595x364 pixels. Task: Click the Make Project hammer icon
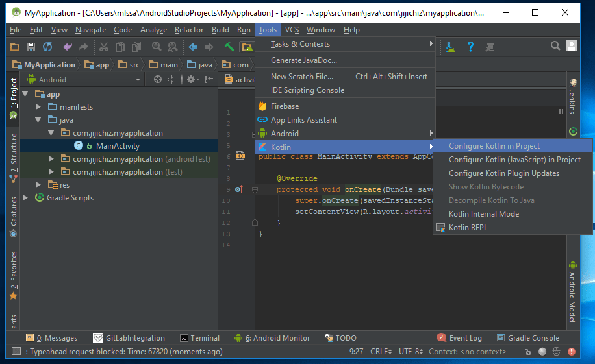[229, 47]
